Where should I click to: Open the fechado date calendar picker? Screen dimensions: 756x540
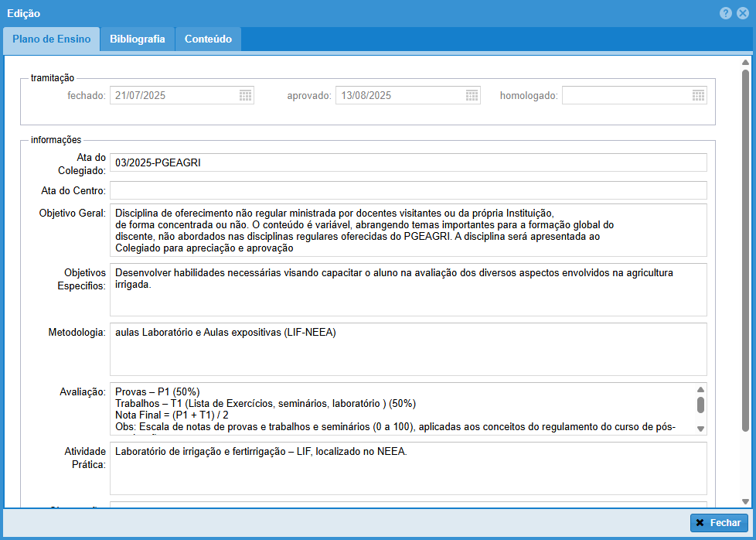245,96
